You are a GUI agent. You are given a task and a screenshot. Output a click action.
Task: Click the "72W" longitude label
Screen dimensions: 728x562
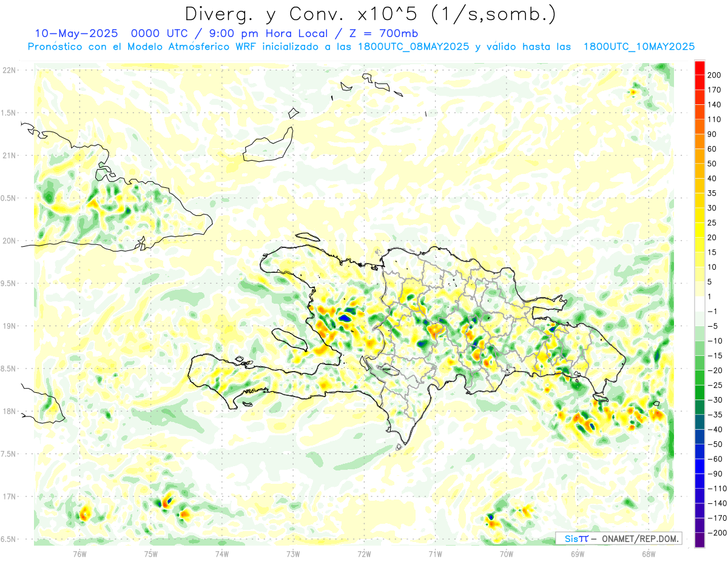[364, 554]
